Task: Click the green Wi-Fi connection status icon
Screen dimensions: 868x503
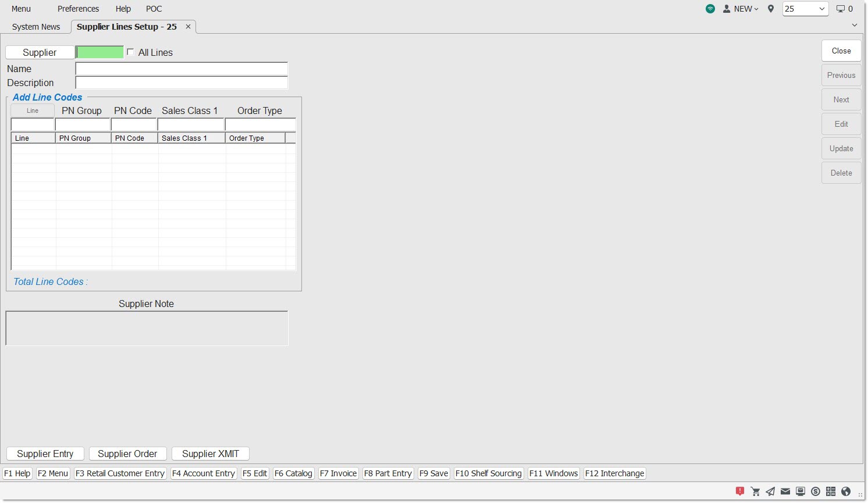Action: point(710,9)
